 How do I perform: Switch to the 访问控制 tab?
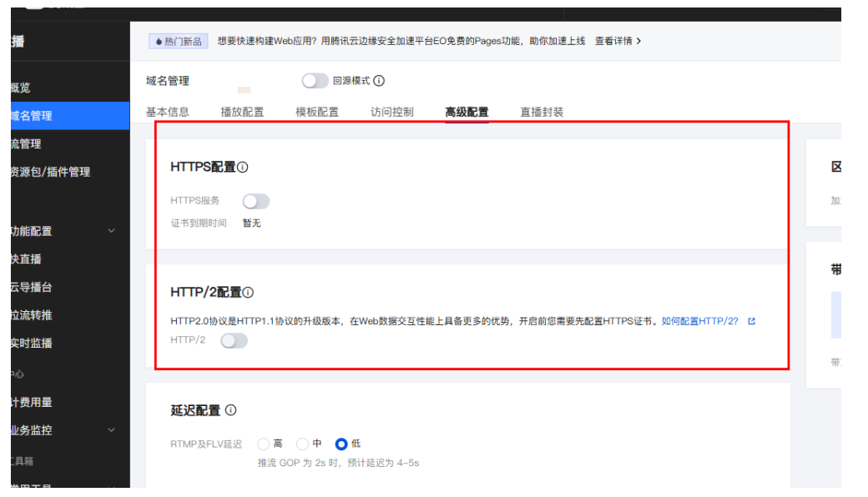click(x=391, y=109)
